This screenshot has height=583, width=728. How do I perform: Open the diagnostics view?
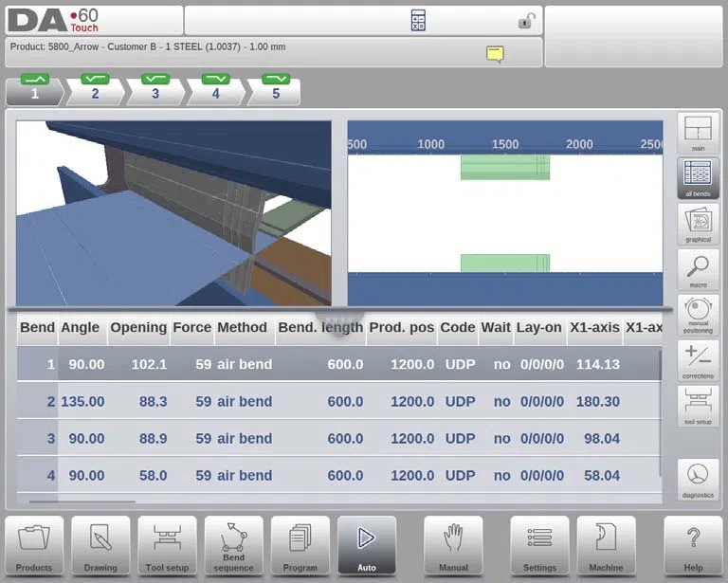(698, 480)
